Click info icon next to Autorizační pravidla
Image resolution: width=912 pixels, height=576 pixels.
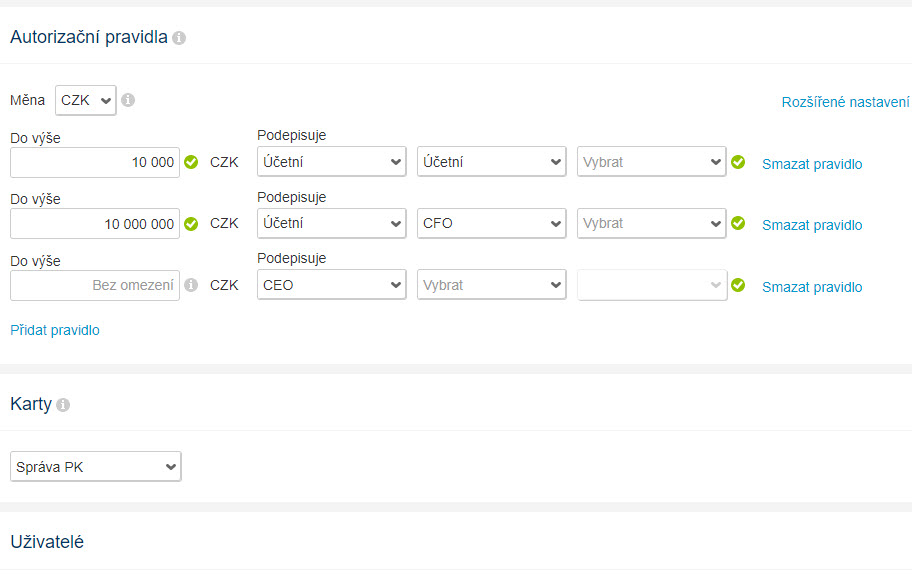pyautogui.click(x=179, y=38)
